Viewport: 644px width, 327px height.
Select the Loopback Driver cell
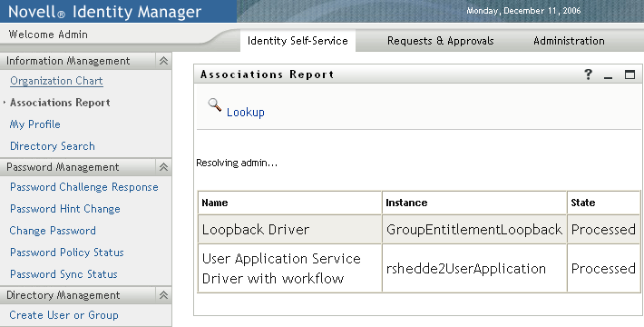pos(290,230)
